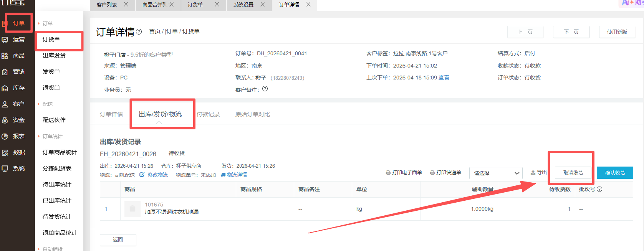
Task: Click 导出 to export the record
Action: tap(538, 173)
